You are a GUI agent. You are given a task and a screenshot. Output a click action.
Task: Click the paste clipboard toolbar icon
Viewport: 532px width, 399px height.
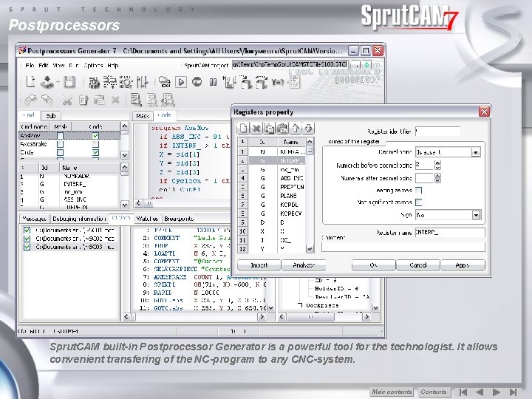[x=99, y=100]
